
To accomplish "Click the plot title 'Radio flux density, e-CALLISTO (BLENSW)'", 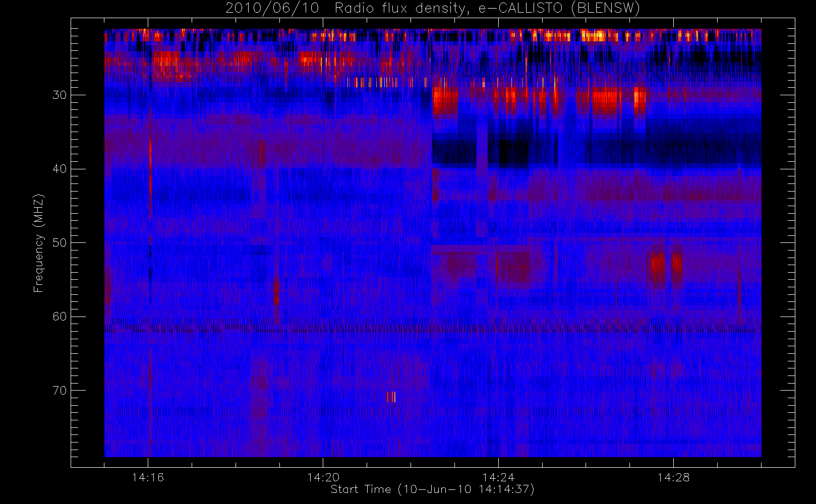I will tap(487, 9).
